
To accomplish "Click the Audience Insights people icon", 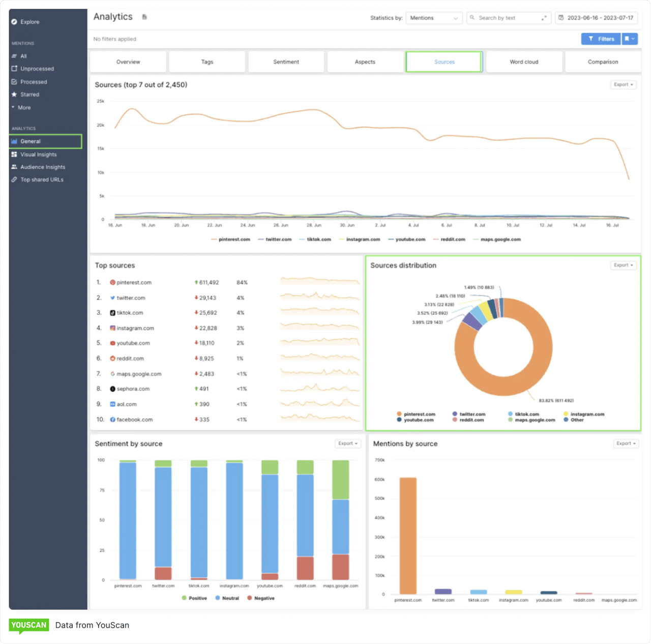I will 14,167.
